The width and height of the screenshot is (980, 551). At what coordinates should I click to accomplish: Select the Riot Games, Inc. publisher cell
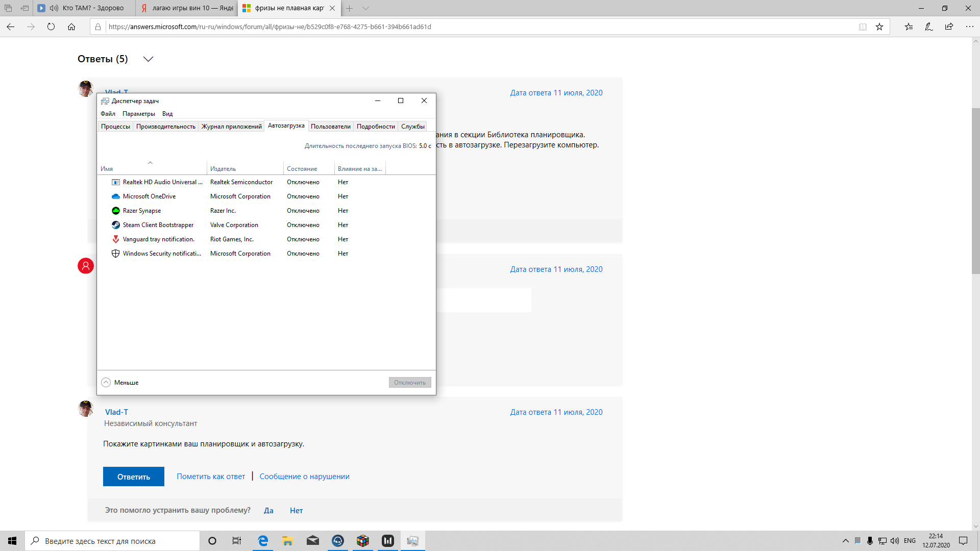(x=232, y=239)
